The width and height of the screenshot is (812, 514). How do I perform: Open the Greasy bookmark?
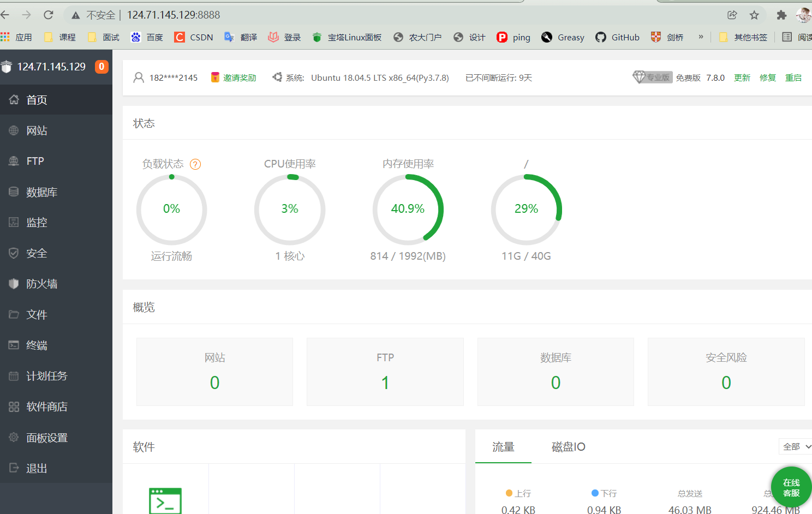pos(563,37)
